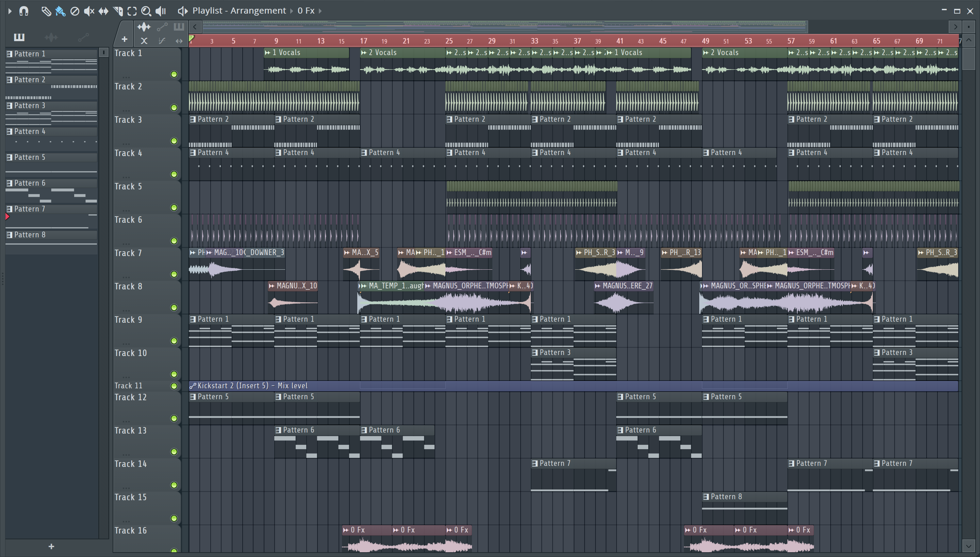This screenshot has width=980, height=557.
Task: Click the picker panel vertical scrollbar handle
Action: coord(104,52)
